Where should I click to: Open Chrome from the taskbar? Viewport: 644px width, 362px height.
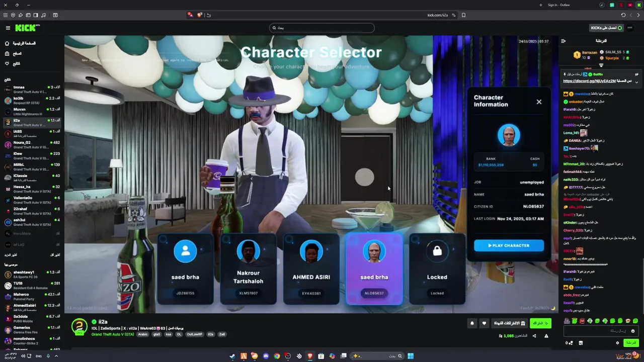coord(277,356)
